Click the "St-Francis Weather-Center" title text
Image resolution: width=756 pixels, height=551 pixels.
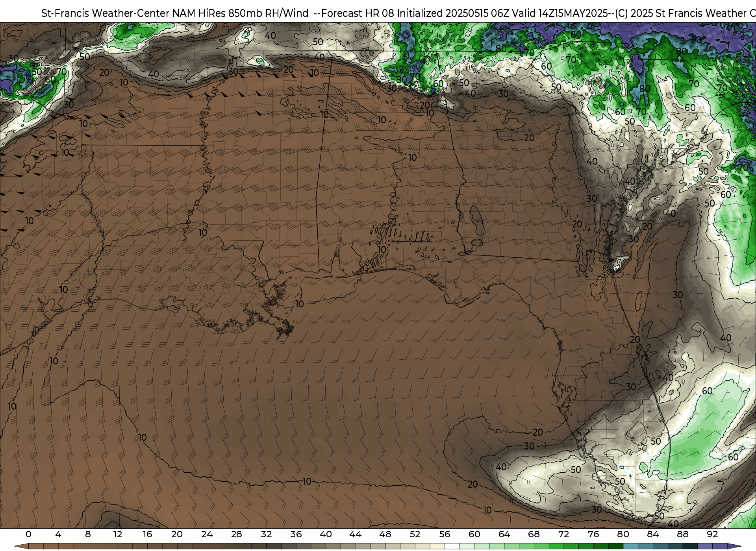(106, 13)
